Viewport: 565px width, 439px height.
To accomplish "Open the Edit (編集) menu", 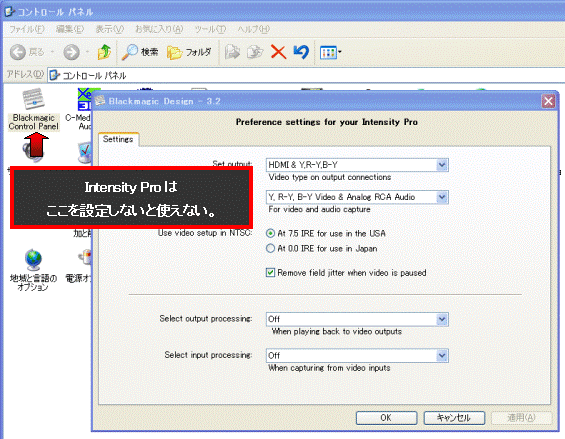I will click(70, 29).
